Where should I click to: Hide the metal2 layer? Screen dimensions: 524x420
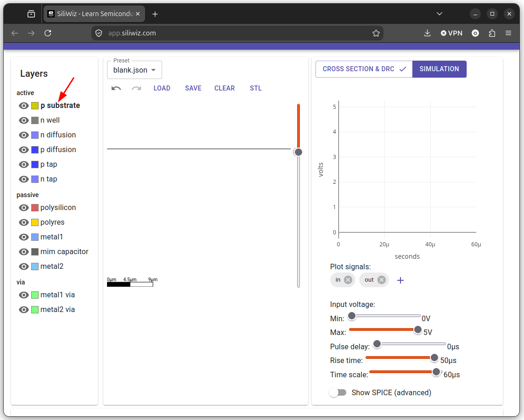pos(23,267)
